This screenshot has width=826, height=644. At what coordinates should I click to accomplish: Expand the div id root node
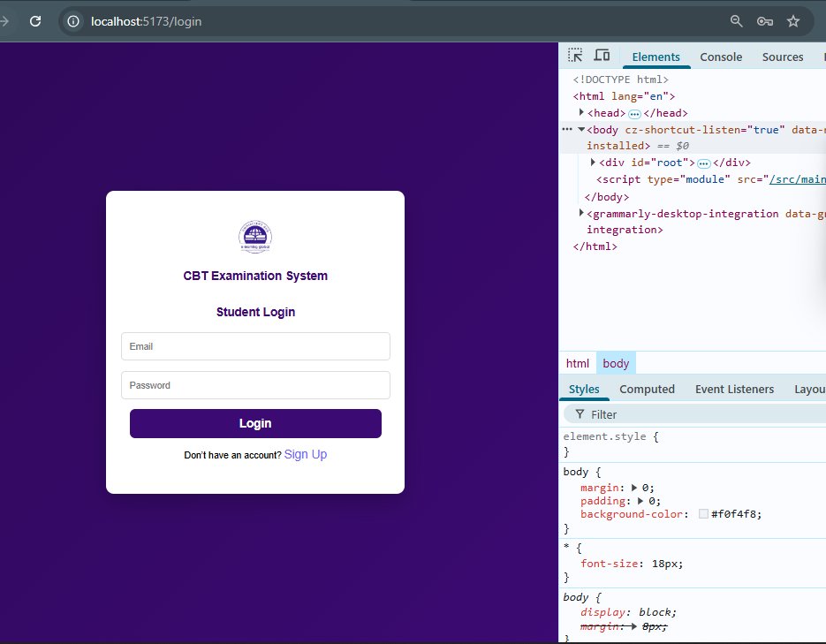coord(593,163)
